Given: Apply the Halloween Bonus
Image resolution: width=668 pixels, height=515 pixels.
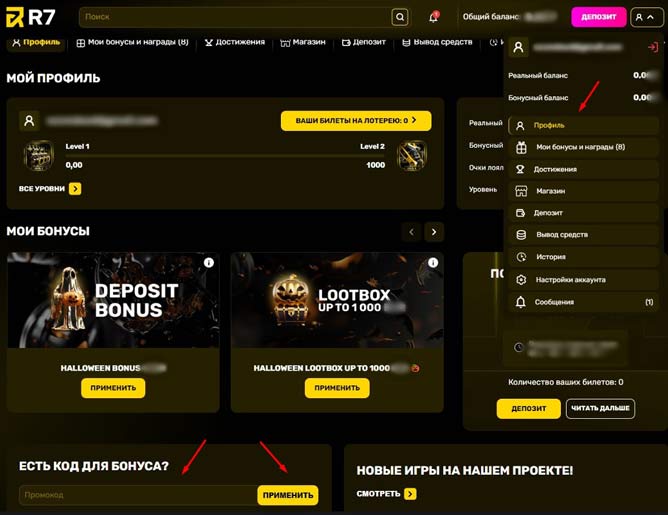Looking at the screenshot, I should 113,388.
